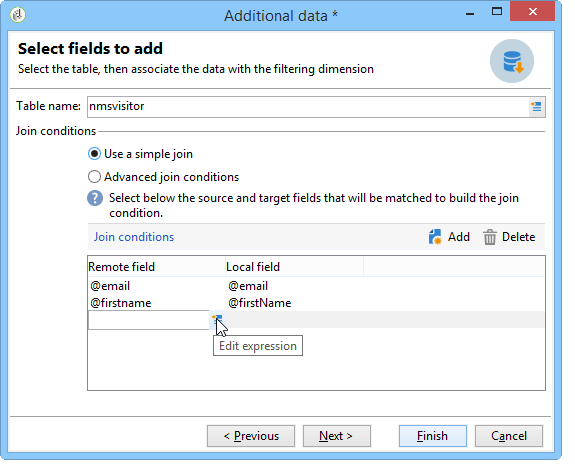This screenshot has height=474, width=575.
Task: Click the Finish button
Action: 433,436
